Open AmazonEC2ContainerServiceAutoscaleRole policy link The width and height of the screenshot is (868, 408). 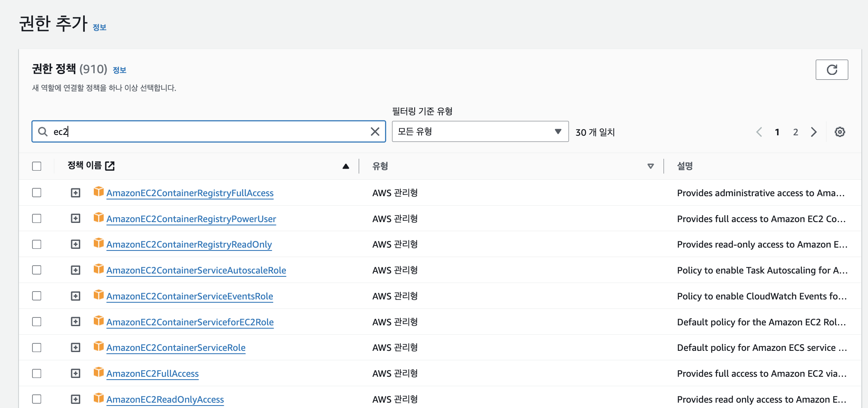pos(196,270)
